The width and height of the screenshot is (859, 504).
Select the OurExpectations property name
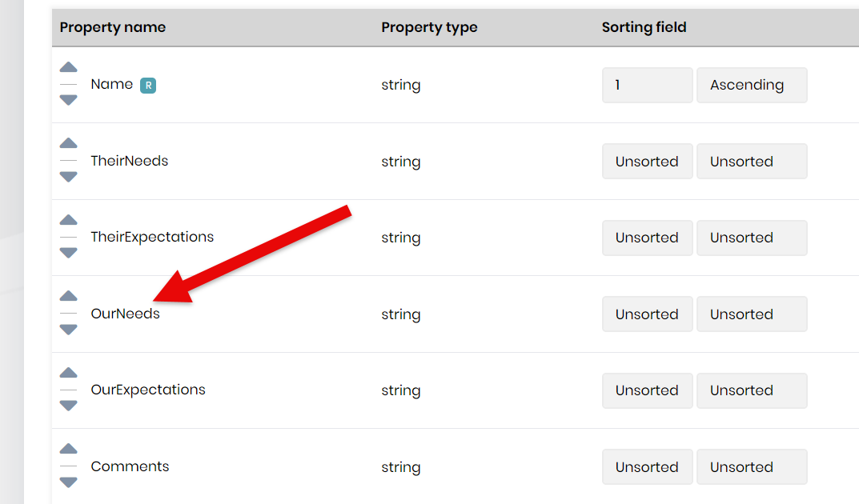pos(148,390)
